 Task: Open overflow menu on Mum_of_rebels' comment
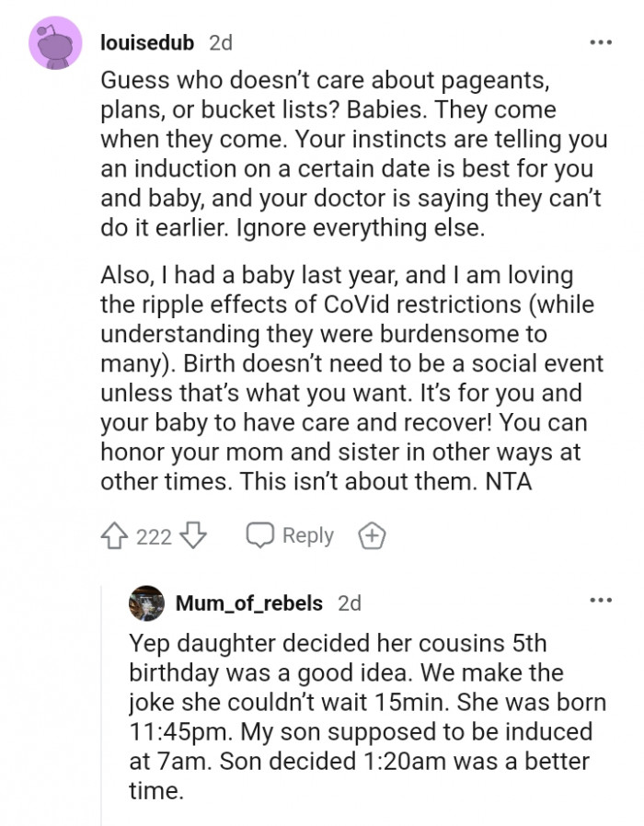coord(603,598)
